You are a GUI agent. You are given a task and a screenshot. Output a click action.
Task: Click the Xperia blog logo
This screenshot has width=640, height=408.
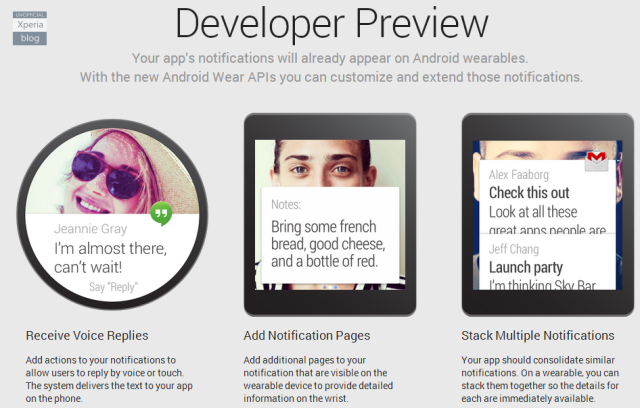(x=30, y=28)
